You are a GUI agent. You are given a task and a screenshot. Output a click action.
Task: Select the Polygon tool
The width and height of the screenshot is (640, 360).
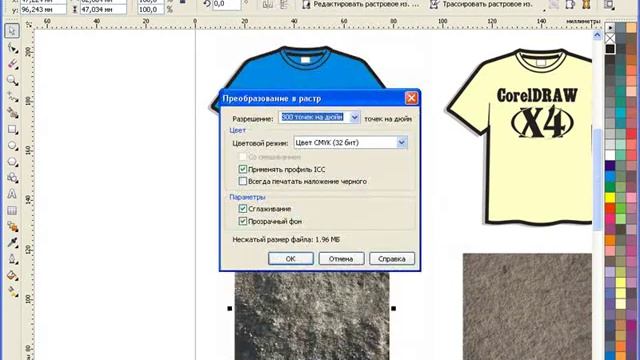[12, 162]
